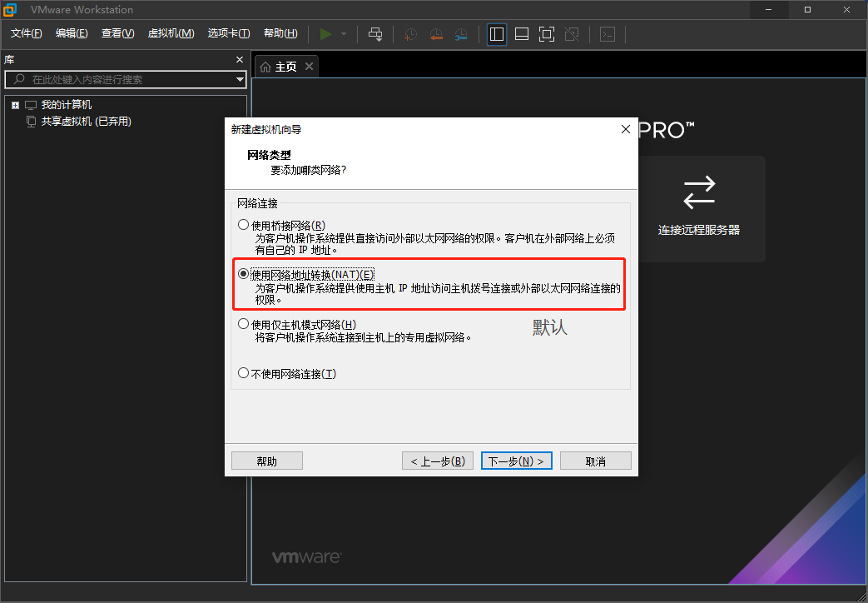Click the 下一步(N) > next button
868x603 pixels.
tap(517, 461)
